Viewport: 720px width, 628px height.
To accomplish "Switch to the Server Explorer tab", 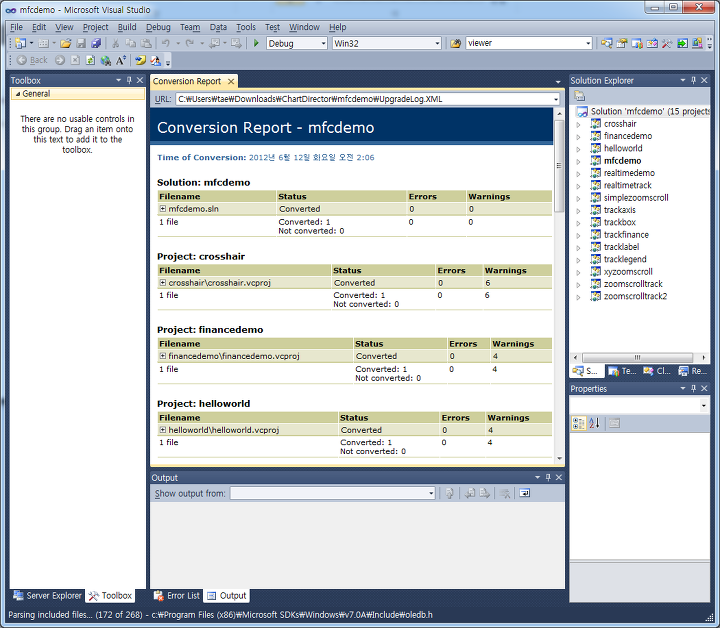I will 47,595.
